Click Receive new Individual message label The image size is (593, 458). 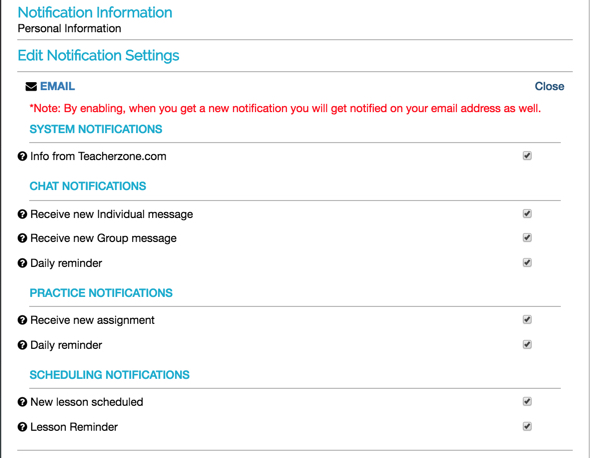pos(112,214)
